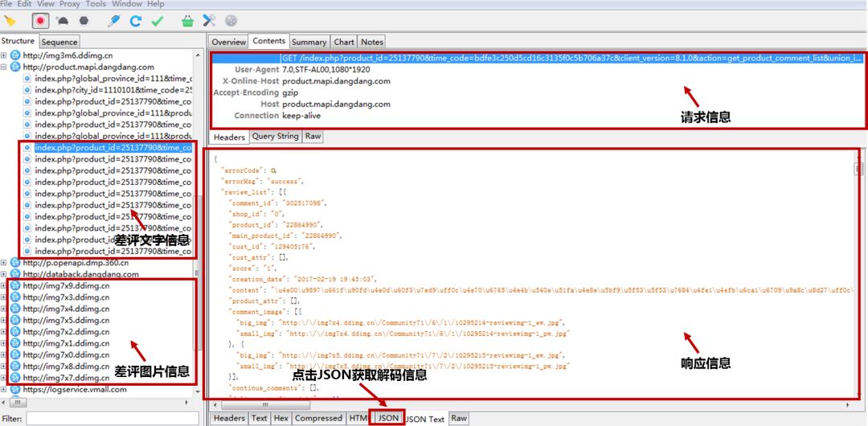This screenshot has height=426, width=868.
Task: Select the request Raw tab
Action: tap(313, 137)
